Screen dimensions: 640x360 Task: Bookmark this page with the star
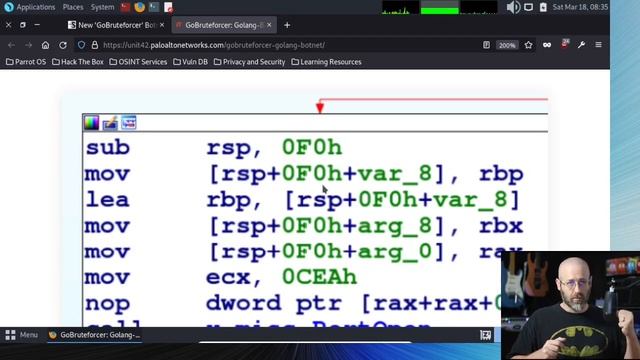(529, 45)
